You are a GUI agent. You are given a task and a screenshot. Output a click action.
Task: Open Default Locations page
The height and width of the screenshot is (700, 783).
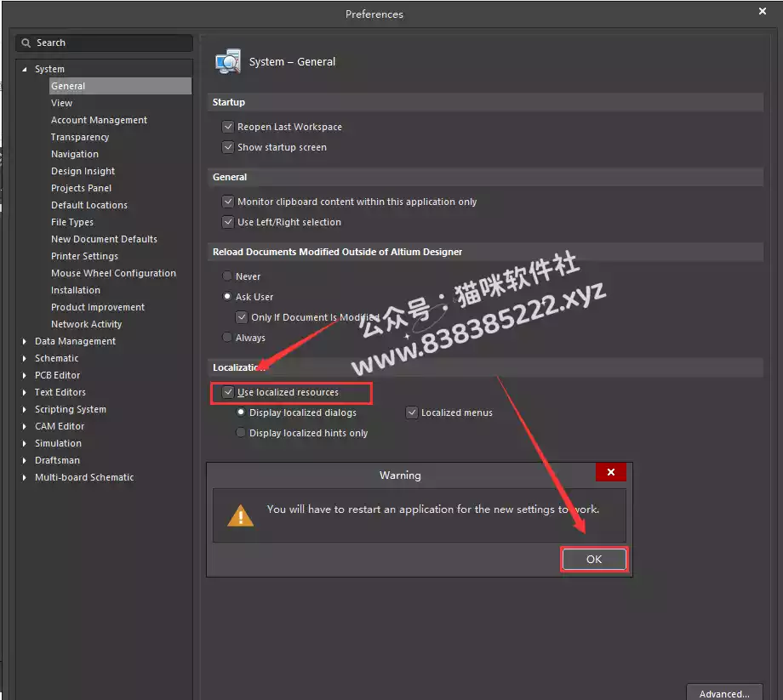point(89,205)
